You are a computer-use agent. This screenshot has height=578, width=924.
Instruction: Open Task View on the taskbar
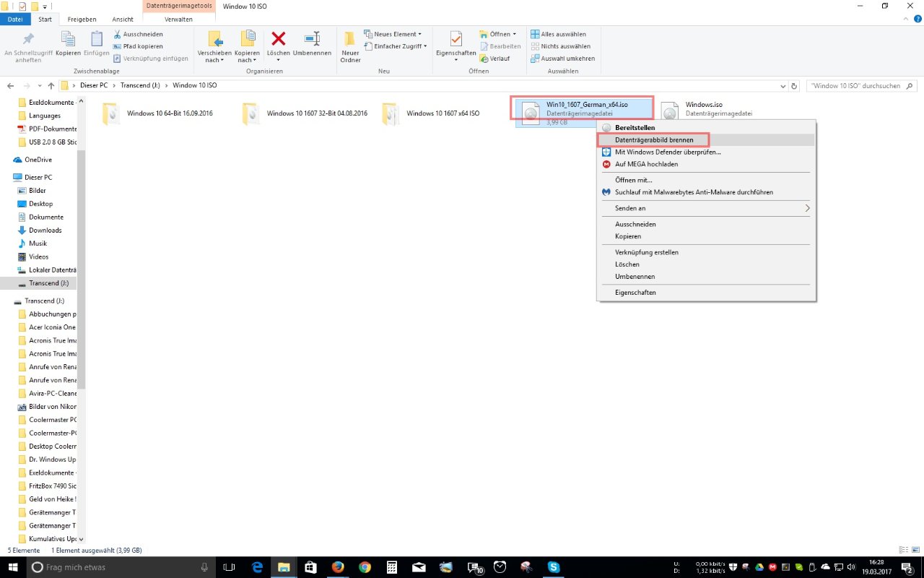230,567
